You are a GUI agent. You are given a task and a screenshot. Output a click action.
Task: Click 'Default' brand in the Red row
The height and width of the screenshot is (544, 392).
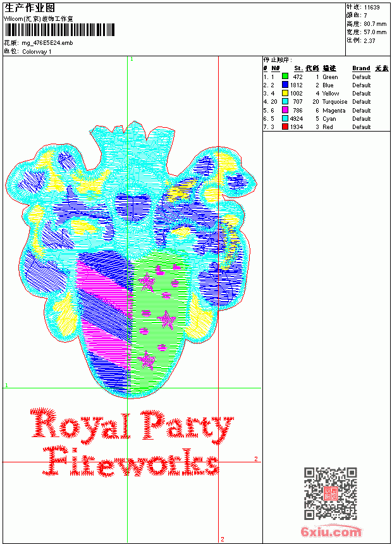pos(362,127)
